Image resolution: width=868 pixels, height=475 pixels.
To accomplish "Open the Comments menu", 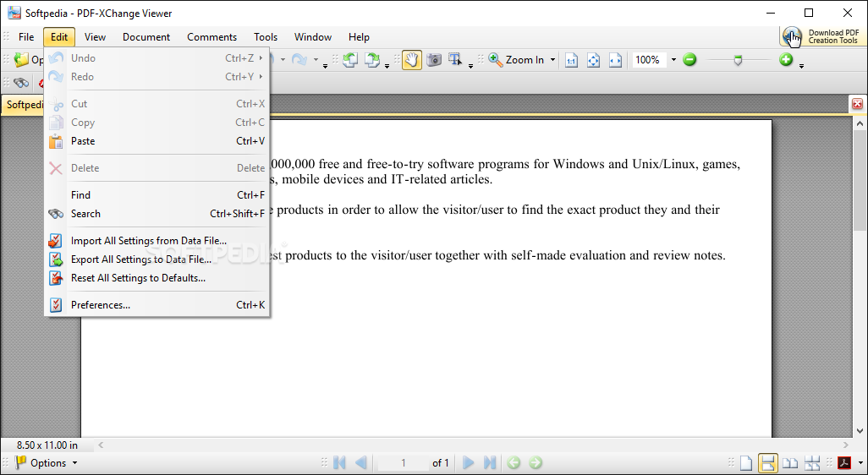I will (212, 37).
